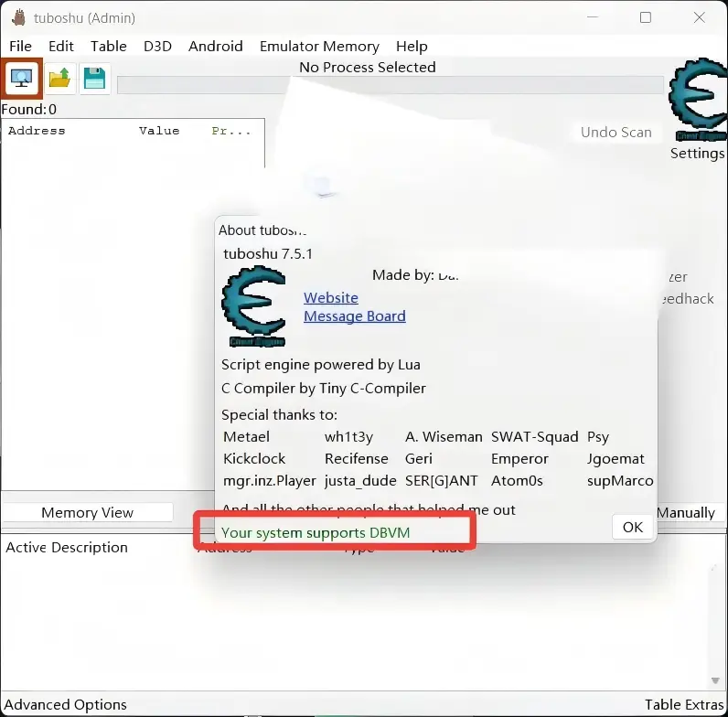Viewport: 728px width, 717px height.
Task: Click the Undo Scan button
Action: point(616,133)
